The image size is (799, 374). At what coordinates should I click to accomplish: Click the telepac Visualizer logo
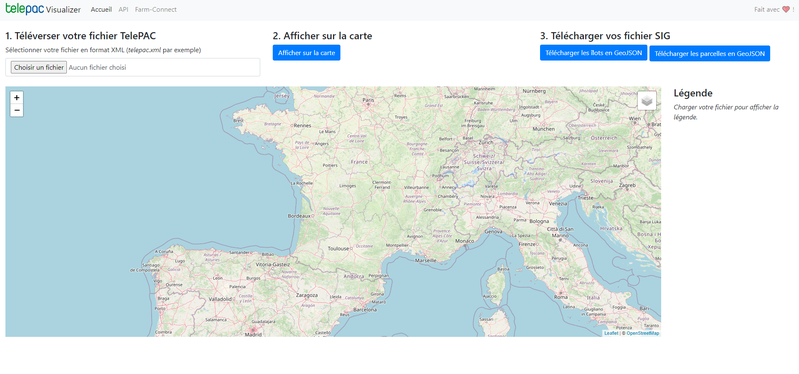(x=43, y=9)
